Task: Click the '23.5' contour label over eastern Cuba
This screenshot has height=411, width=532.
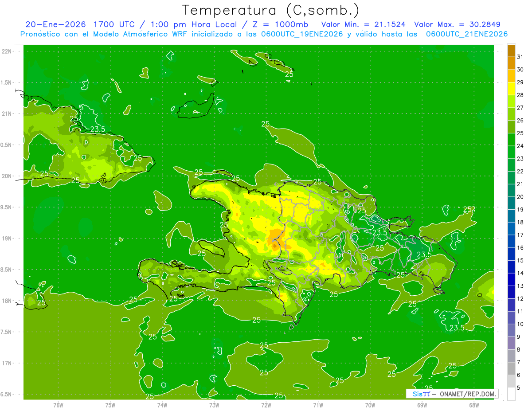Action: [x=98, y=129]
